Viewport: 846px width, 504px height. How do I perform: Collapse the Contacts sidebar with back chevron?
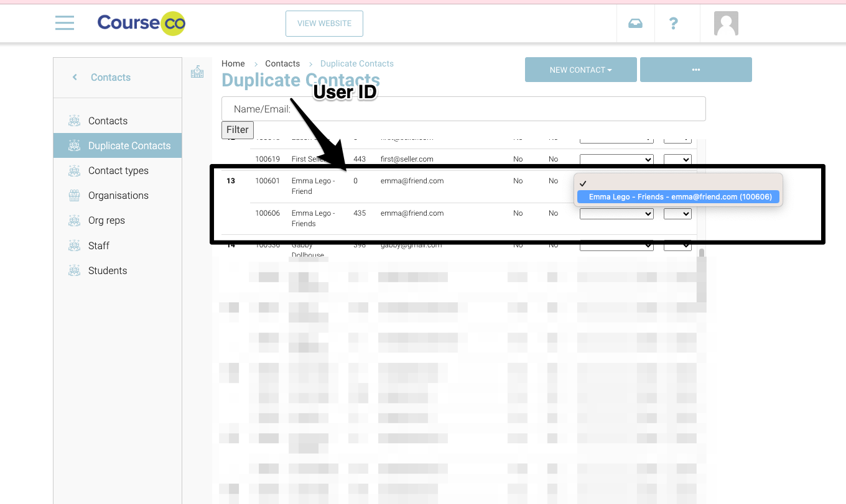[x=75, y=77]
